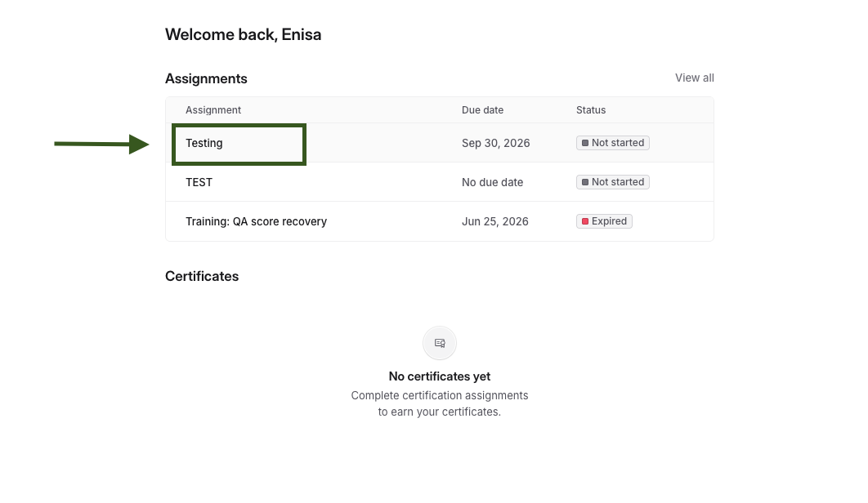Viewport: 868px width, 503px height.
Task: Click the gray square in TEST row status badge
Action: pos(585,182)
